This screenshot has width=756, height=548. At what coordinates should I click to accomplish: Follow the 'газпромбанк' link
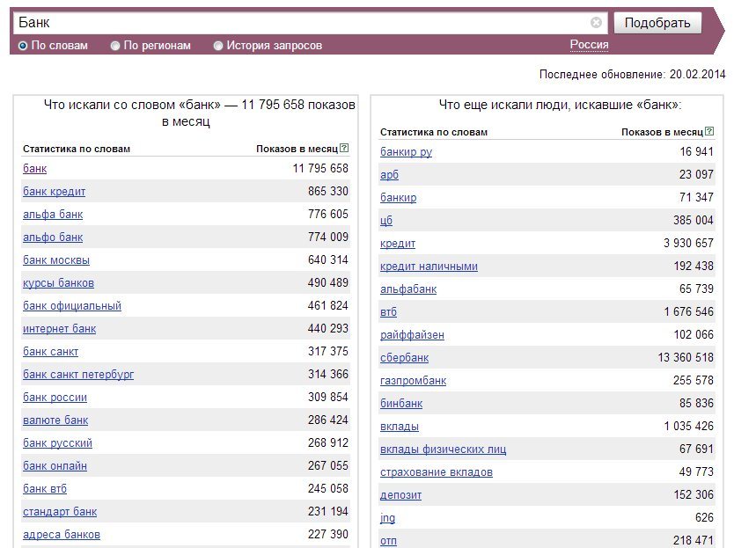click(x=413, y=381)
